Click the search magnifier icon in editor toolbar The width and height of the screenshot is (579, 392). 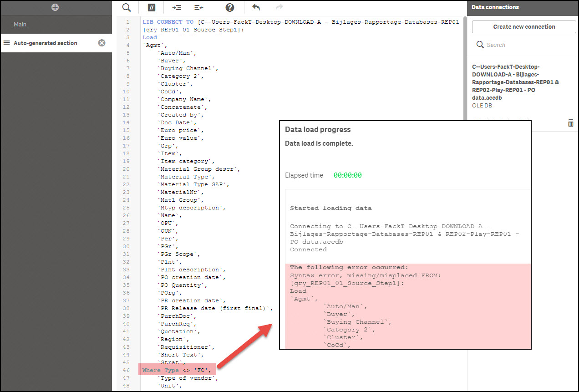(127, 7)
